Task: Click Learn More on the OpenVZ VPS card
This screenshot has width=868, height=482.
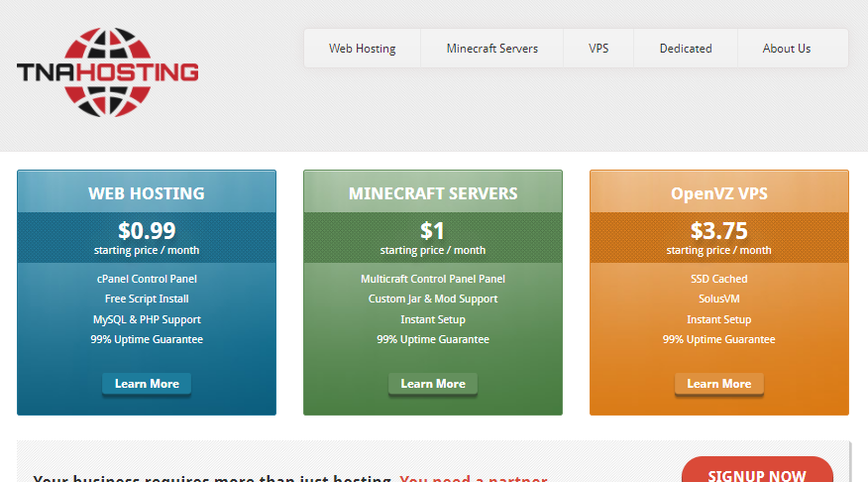Action: click(x=718, y=384)
